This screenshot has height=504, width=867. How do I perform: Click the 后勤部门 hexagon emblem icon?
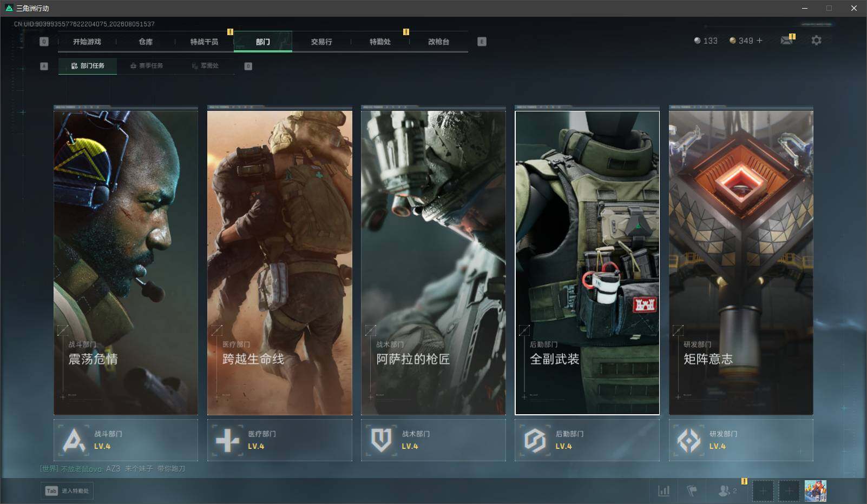(x=535, y=441)
